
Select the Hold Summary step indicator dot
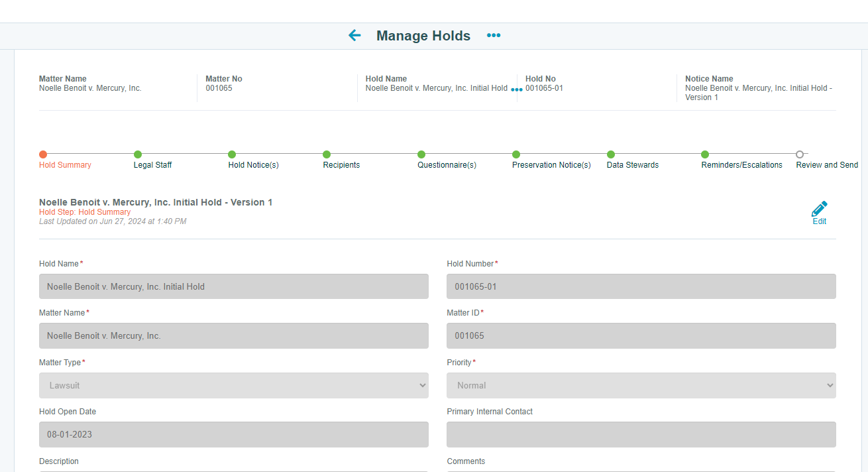43,152
